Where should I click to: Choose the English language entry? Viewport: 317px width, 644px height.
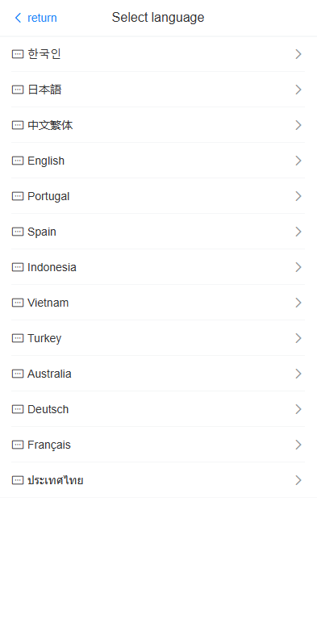[158, 161]
